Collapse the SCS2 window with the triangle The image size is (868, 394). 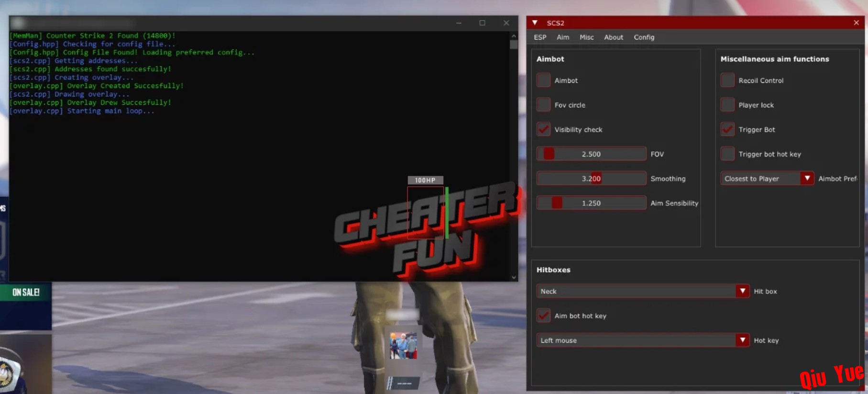[535, 23]
